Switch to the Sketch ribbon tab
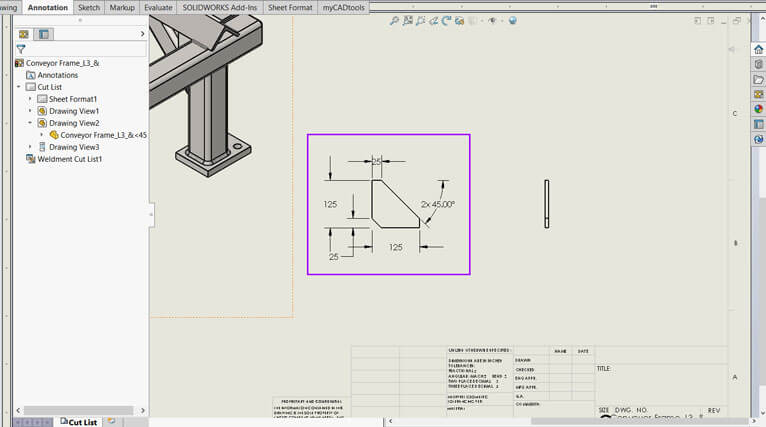 (x=89, y=7)
